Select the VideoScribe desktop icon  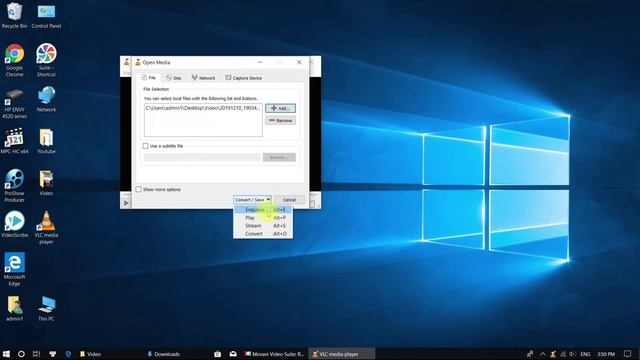coord(14,224)
